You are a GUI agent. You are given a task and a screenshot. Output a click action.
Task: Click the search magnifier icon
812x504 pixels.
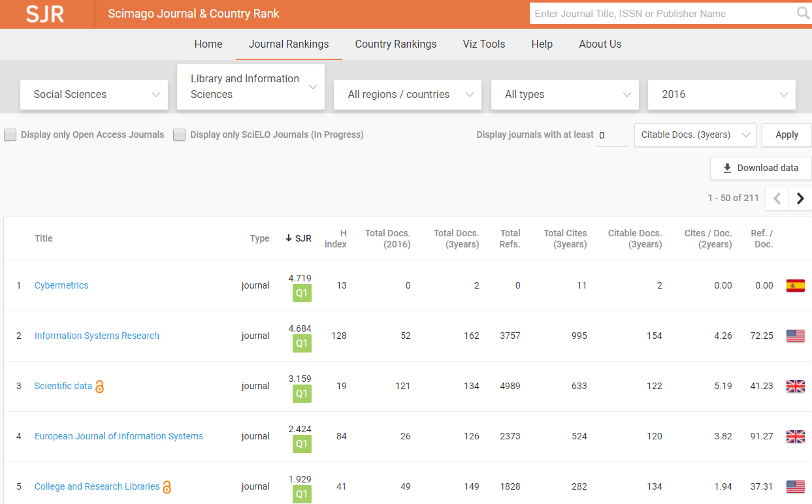[802, 13]
